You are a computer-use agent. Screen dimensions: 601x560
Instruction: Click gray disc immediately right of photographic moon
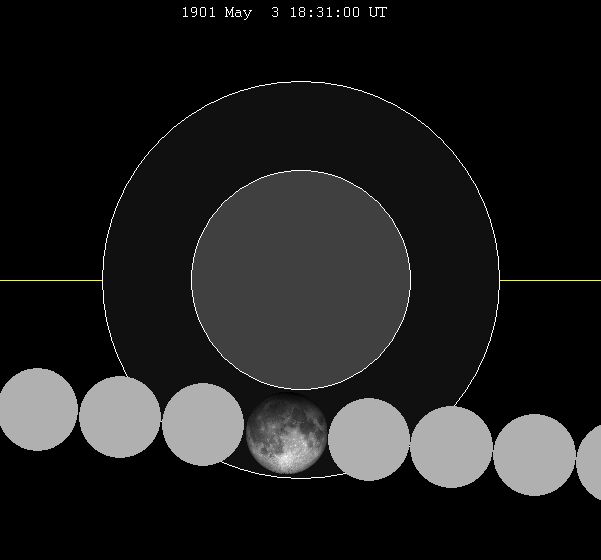pos(369,439)
